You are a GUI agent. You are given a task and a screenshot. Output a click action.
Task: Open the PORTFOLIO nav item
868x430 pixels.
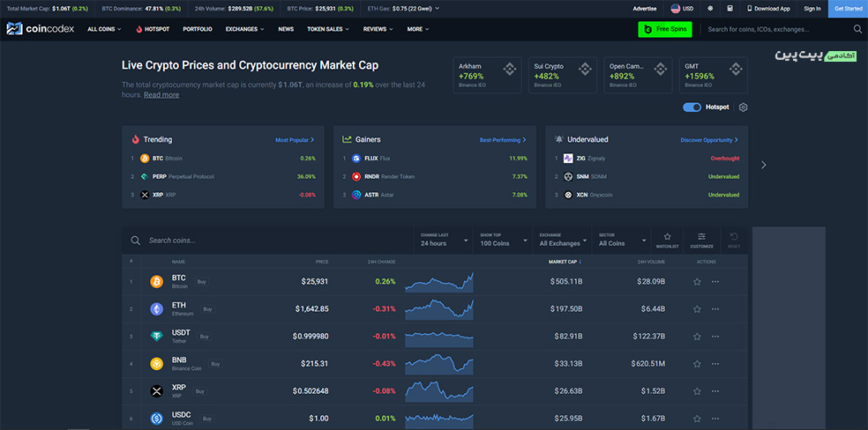pos(198,29)
